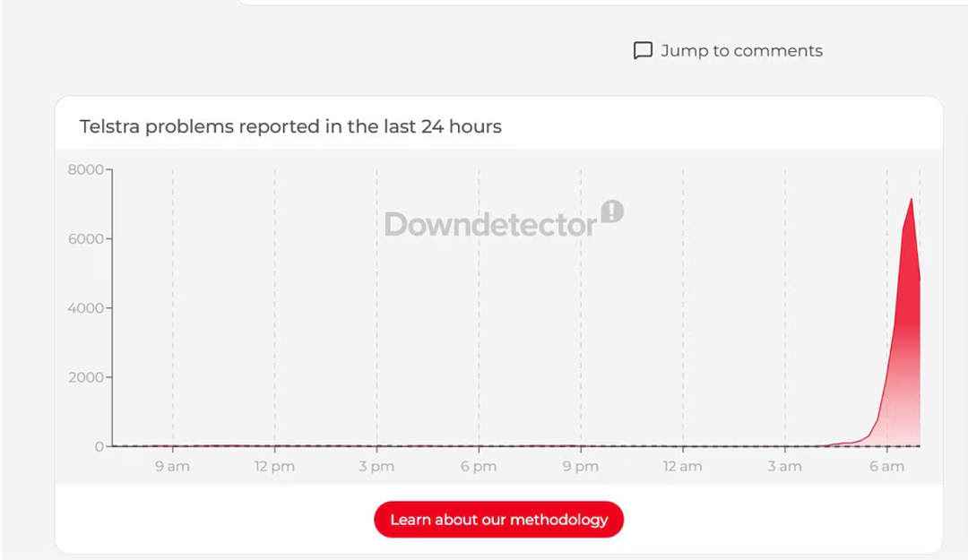Click the 9 pm axis label
Viewport: 968px width, 560px height.
(x=581, y=466)
